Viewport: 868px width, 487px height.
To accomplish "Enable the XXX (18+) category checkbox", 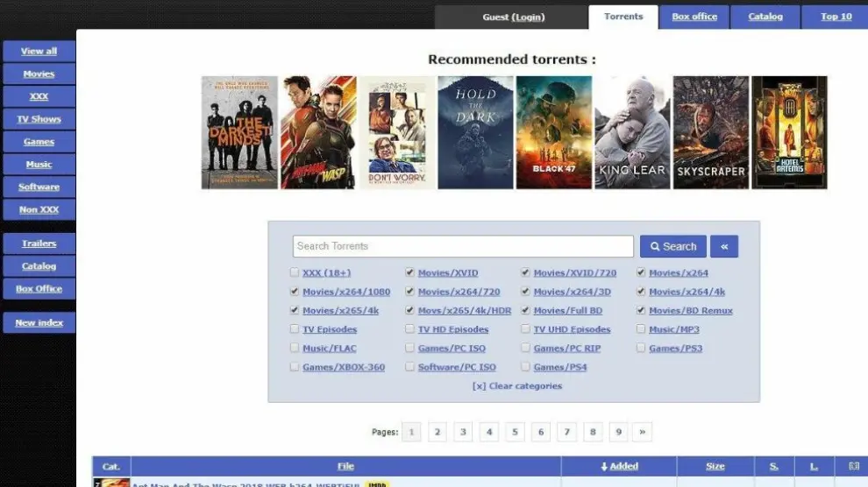I will tap(295, 272).
